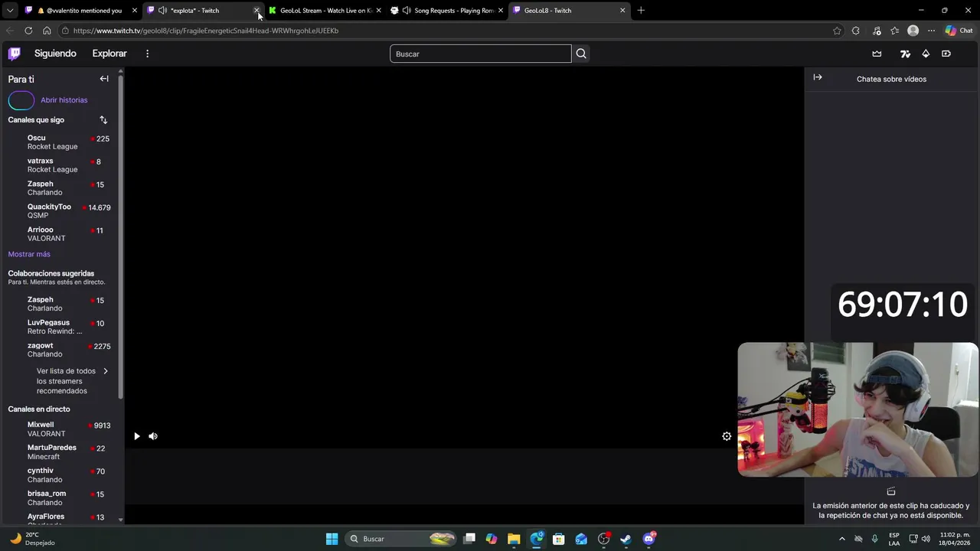Open brisaa_rom live channel
Screen dimensions: 980x551
coord(61,498)
